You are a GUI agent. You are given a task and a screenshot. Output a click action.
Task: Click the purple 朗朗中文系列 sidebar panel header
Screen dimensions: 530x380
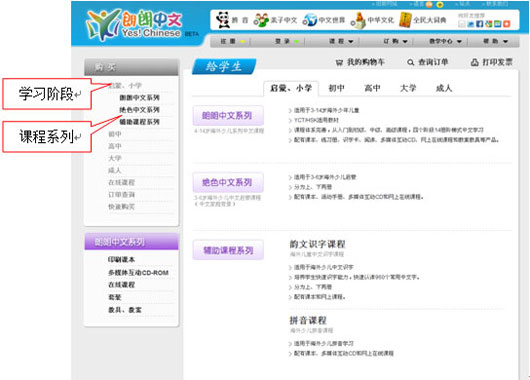click(x=131, y=242)
